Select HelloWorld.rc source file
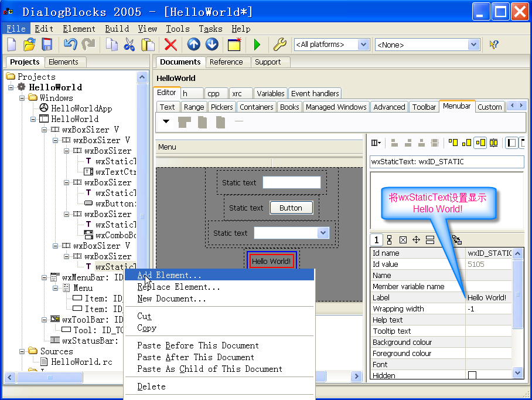532x400 pixels. point(81,362)
